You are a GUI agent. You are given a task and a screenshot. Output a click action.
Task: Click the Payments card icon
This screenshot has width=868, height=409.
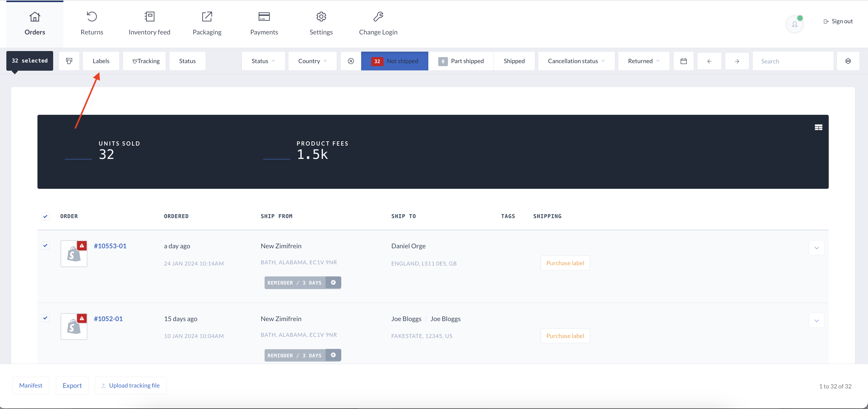pos(264,17)
